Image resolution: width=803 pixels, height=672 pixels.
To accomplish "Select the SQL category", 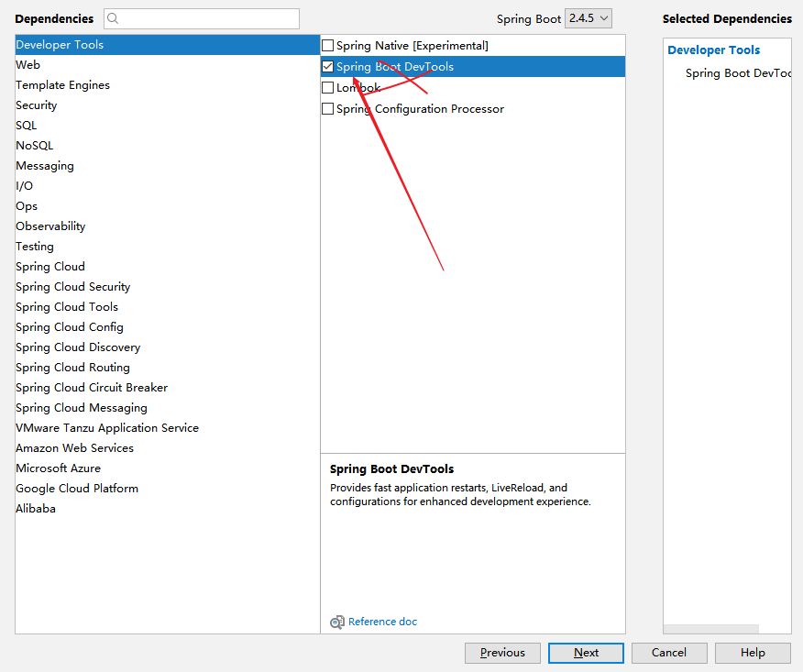I will tap(168, 125).
